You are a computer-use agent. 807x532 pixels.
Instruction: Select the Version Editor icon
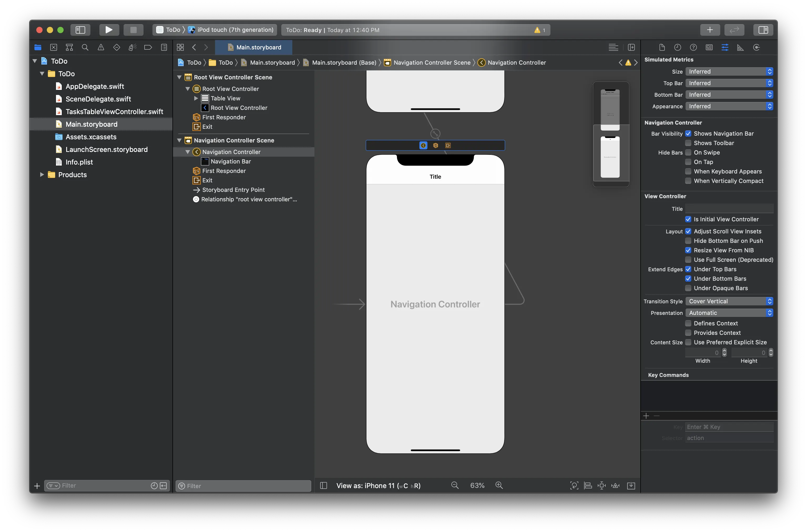click(x=735, y=30)
